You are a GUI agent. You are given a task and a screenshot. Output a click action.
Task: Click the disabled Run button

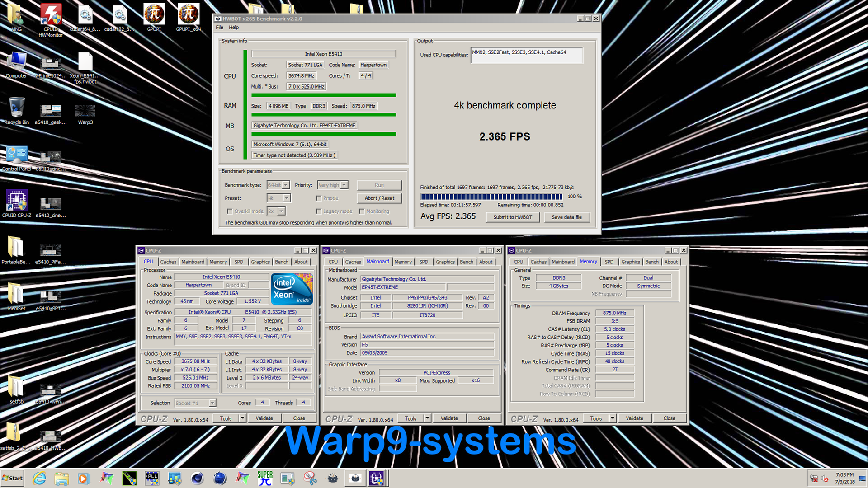[379, 185]
